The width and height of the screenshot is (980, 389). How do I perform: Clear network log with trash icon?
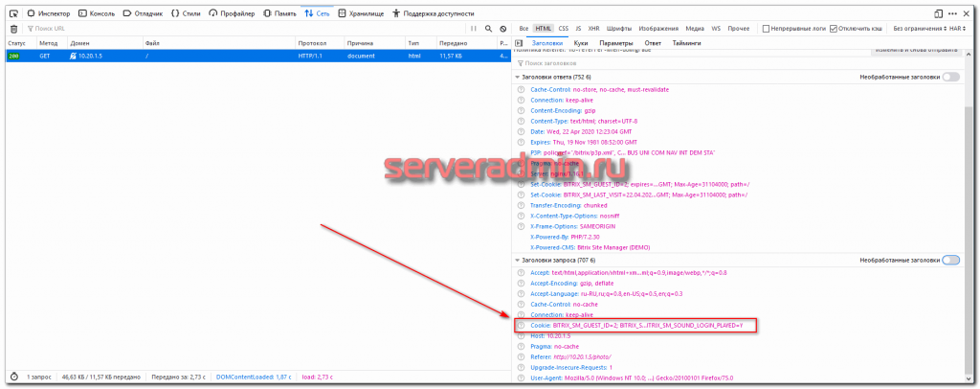12,29
